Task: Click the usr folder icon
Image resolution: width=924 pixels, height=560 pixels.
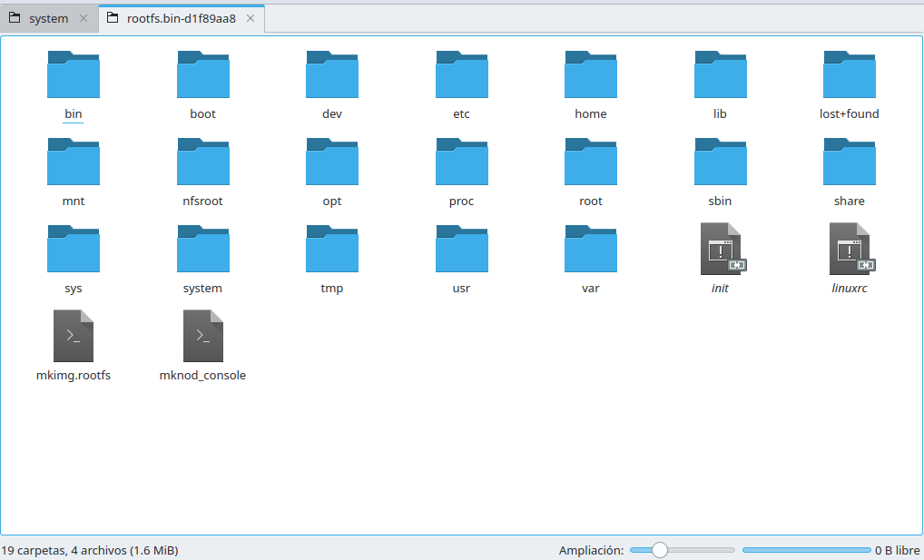Action: point(461,250)
